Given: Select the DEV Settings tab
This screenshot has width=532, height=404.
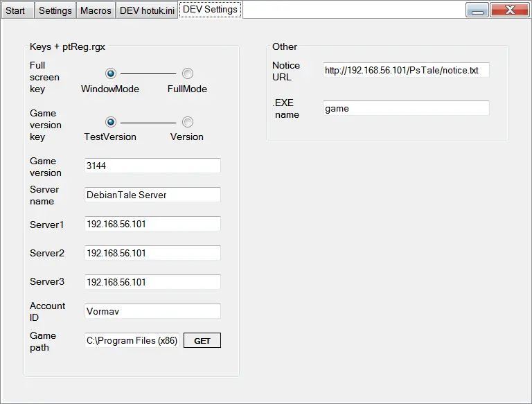Looking at the screenshot, I should tap(210, 10).
